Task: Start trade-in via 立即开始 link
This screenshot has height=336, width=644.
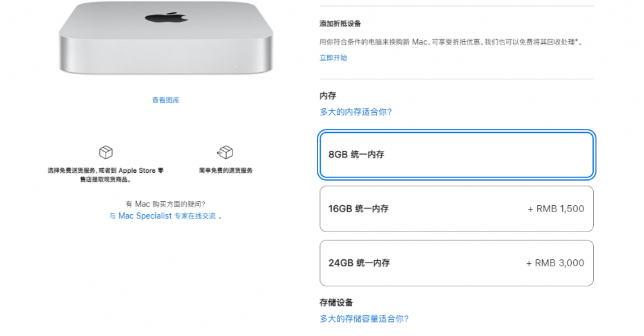Action: coord(333,57)
